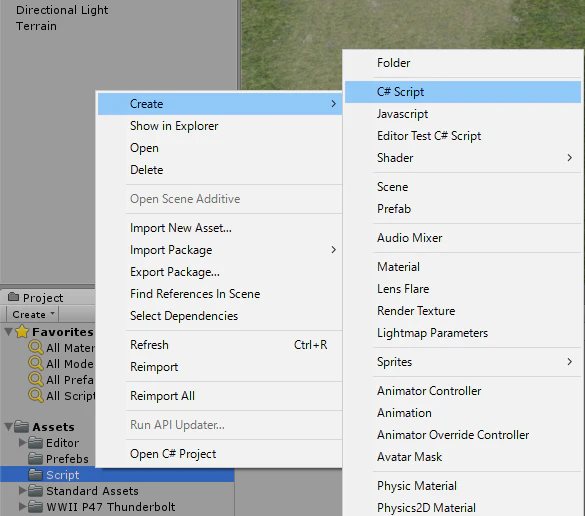Create a new Animation
Image resolution: width=585 pixels, height=516 pixels.
pyautogui.click(x=463, y=413)
